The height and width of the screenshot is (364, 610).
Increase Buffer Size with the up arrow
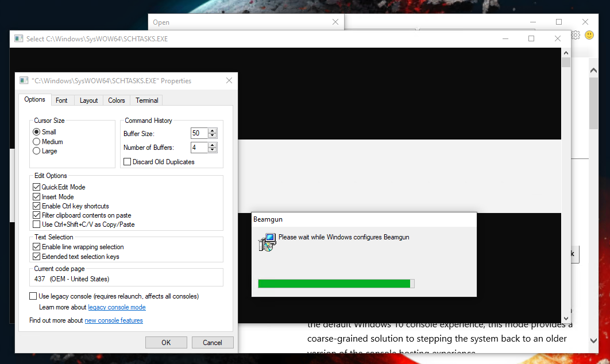213,130
